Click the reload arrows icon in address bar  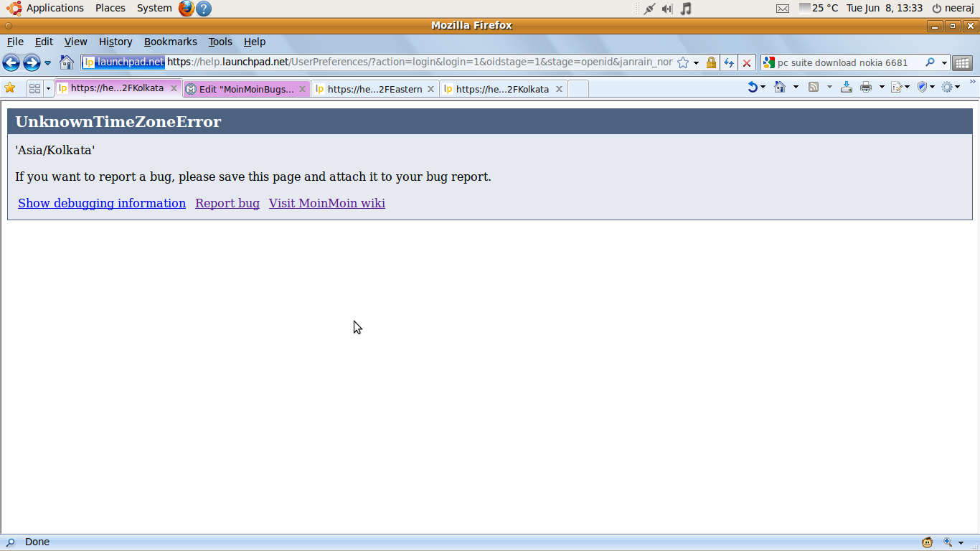pos(729,62)
